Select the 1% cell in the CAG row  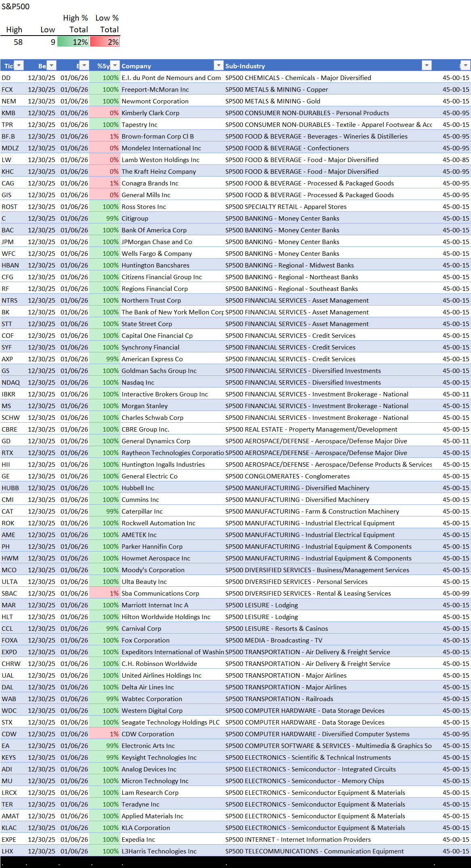(x=105, y=183)
